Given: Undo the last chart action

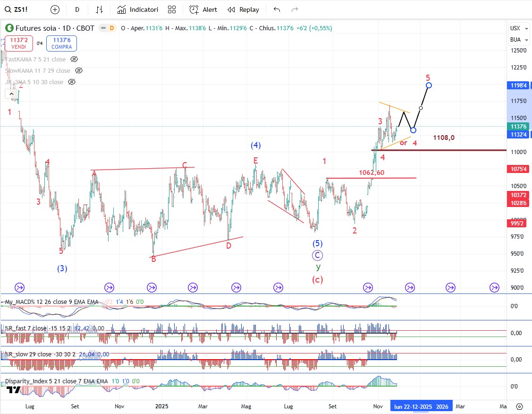Looking at the screenshot, I should (277, 9).
